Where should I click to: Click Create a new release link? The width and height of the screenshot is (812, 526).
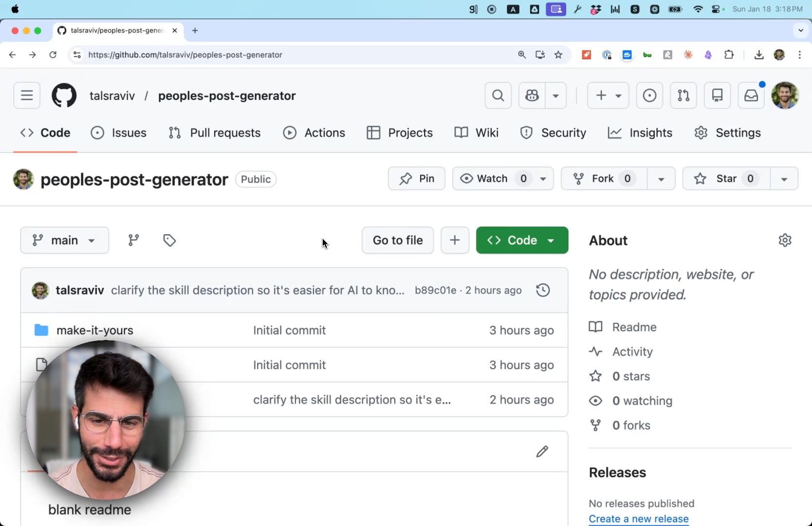639,519
